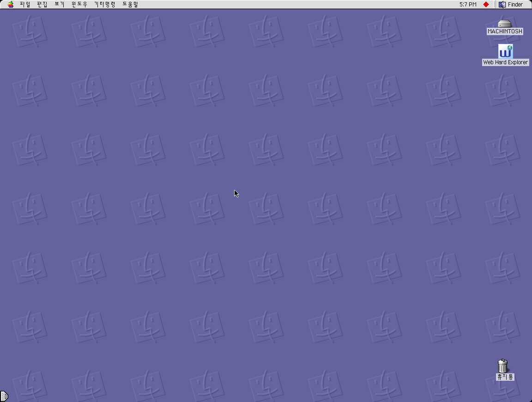This screenshot has width=532, height=402.
Task: Click the Web Hard Explorer name label
Action: point(505,62)
